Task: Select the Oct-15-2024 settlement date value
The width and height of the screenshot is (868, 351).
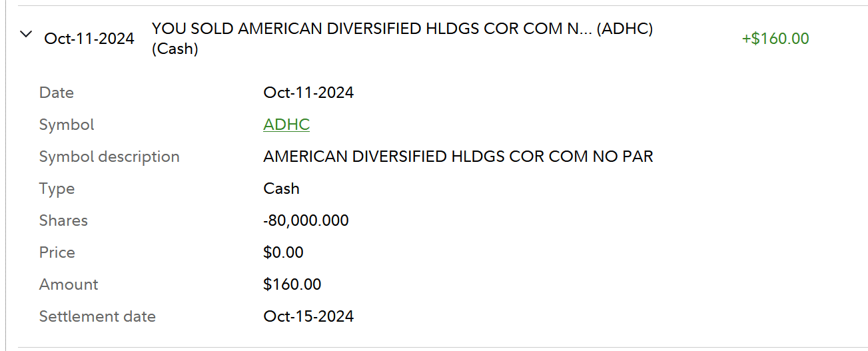Action: click(308, 316)
